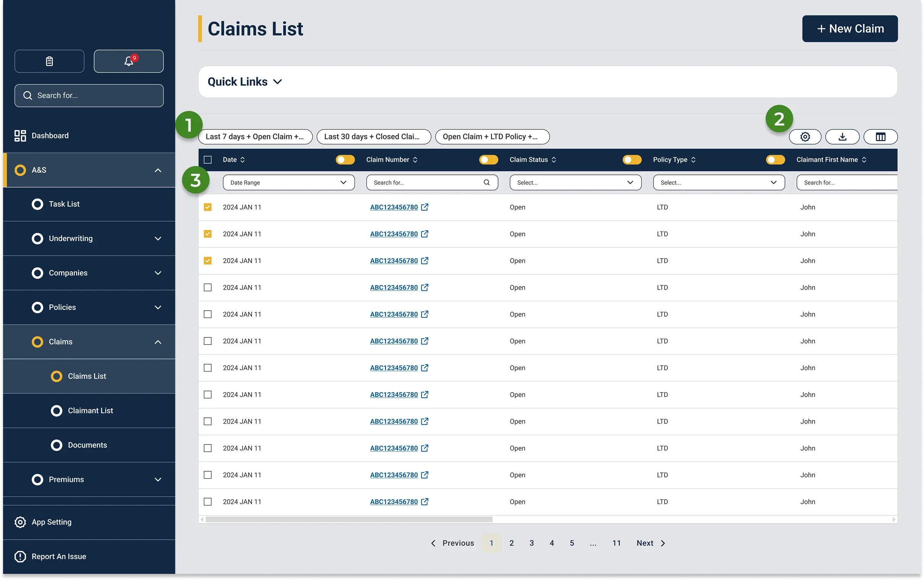The image size is (924, 580).
Task: Click the Report An Issue icon
Action: pos(20,556)
